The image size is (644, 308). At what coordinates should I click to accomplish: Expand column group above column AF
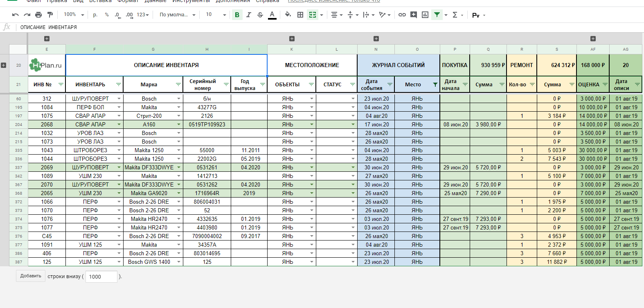point(593,39)
